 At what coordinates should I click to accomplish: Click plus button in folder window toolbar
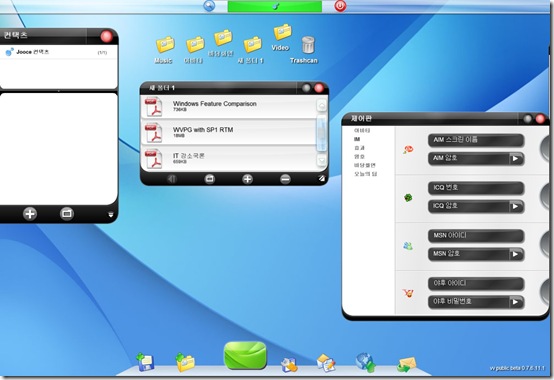tap(247, 179)
